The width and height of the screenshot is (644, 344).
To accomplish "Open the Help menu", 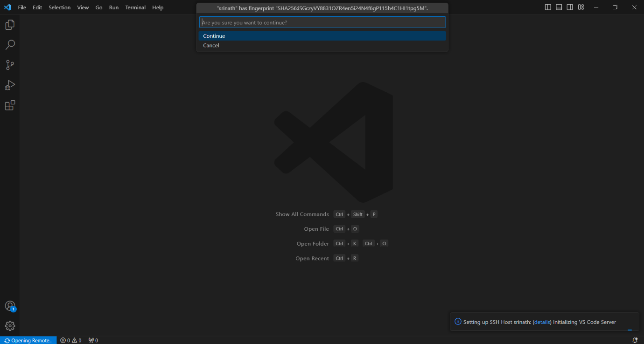I will click(158, 7).
